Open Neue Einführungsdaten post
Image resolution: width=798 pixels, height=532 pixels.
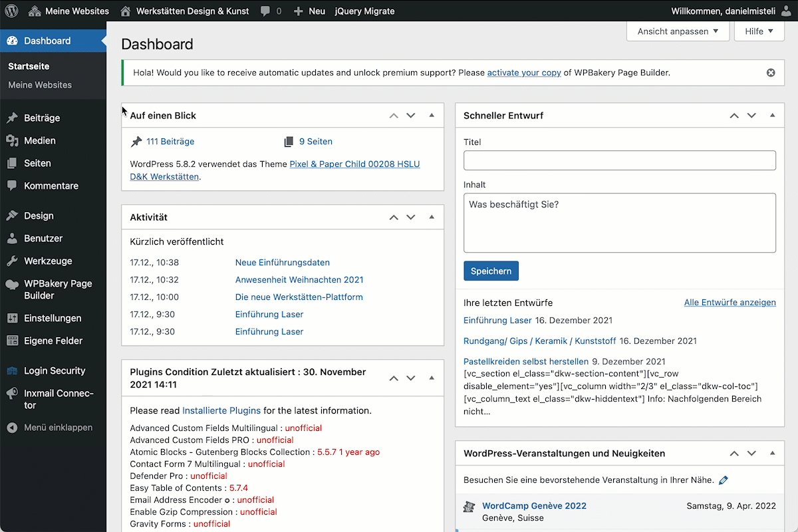283,263
